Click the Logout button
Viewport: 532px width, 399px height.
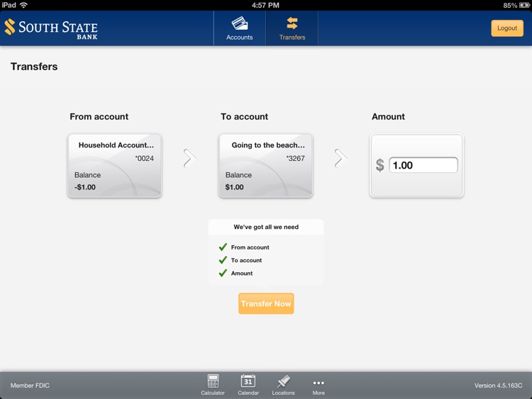pyautogui.click(x=507, y=28)
